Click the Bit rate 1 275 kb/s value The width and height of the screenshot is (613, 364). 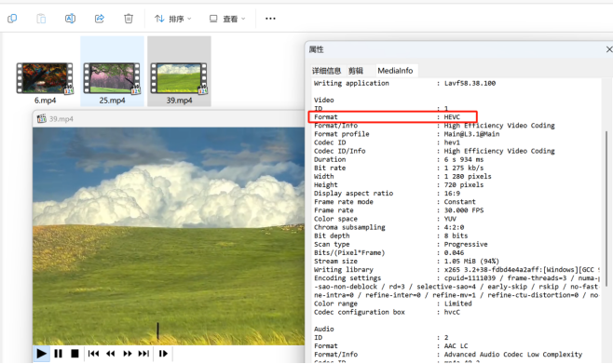pos(464,168)
